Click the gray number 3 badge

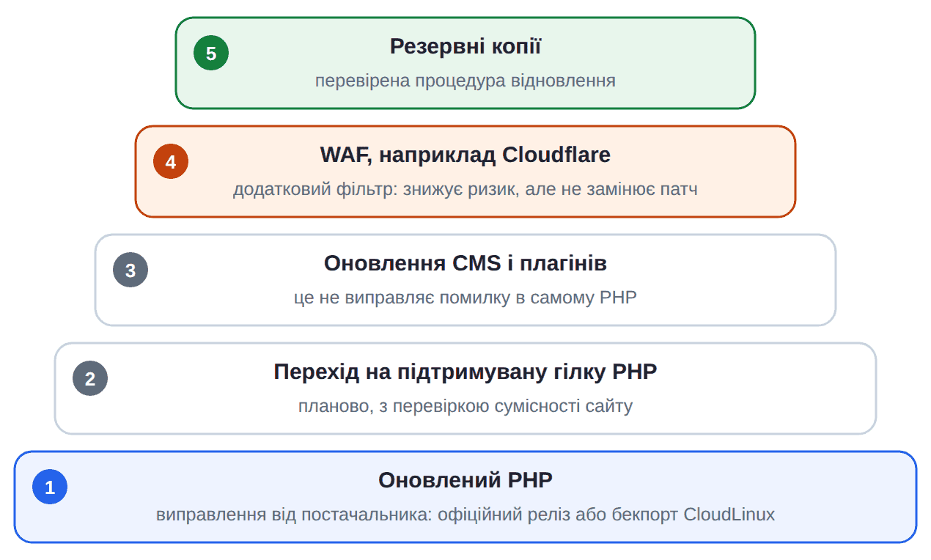tap(130, 270)
